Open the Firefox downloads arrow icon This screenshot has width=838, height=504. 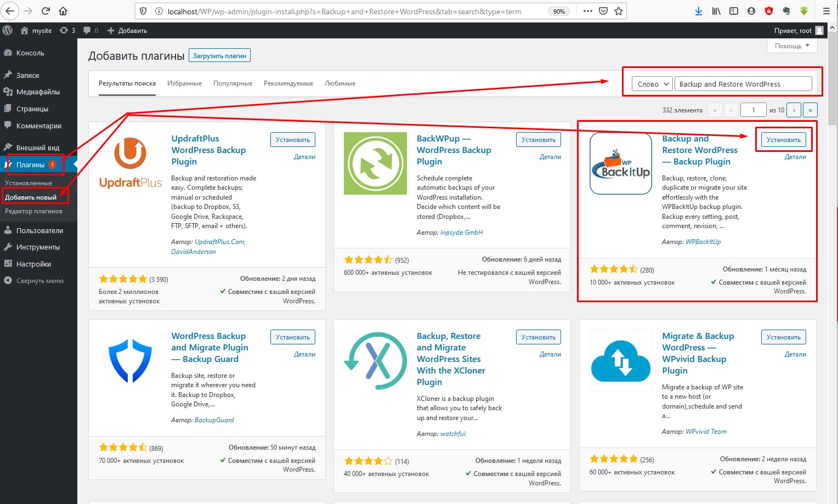[x=699, y=11]
